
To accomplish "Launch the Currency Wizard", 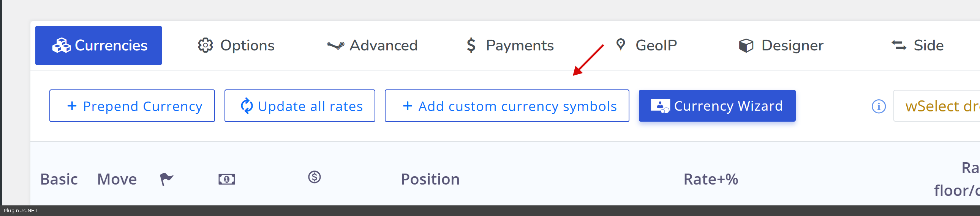I will 717,106.
